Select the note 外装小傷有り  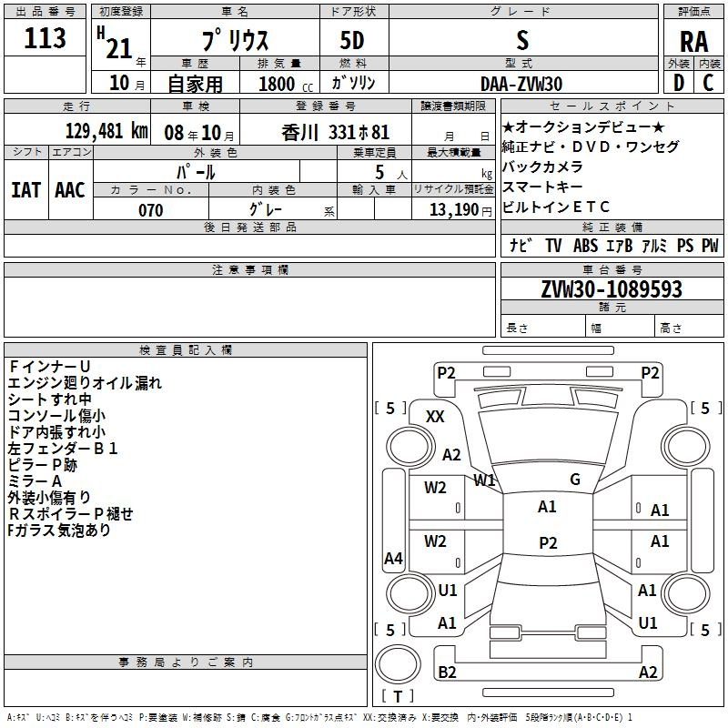49,497
